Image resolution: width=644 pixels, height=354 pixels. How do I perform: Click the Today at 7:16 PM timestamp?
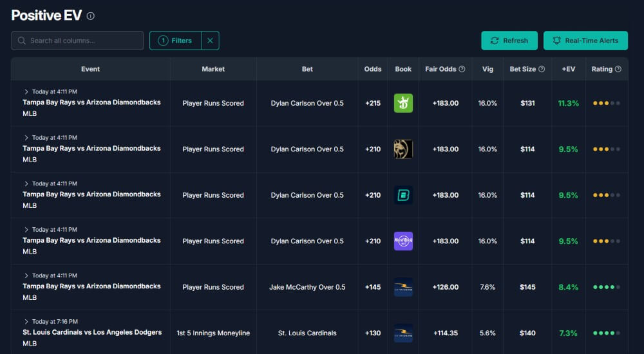pos(55,322)
